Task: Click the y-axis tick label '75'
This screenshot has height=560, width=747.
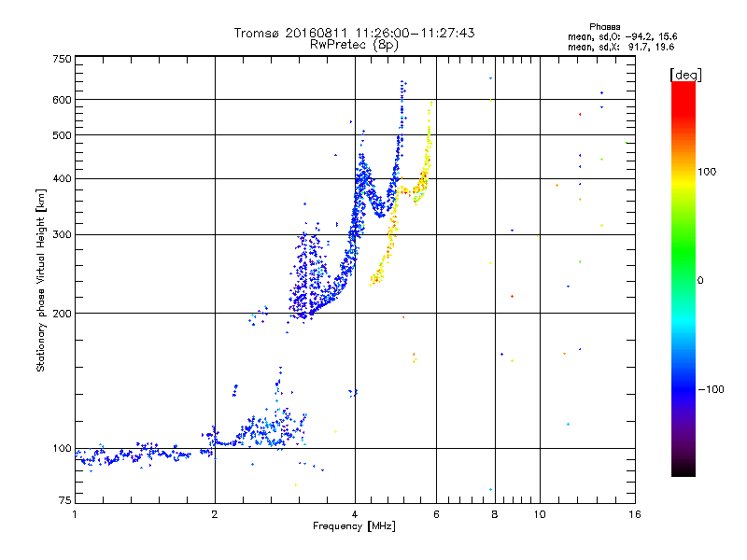Action: tap(65, 500)
